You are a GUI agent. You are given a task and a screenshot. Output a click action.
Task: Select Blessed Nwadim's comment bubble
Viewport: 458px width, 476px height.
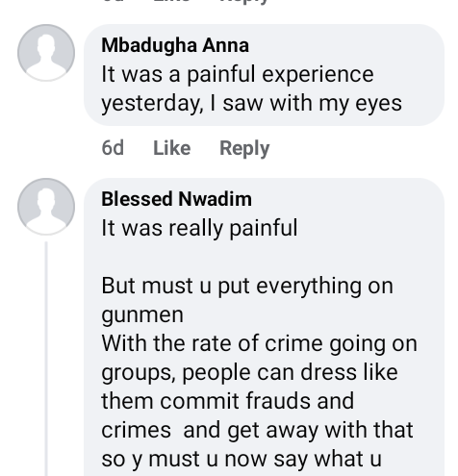coord(264,327)
